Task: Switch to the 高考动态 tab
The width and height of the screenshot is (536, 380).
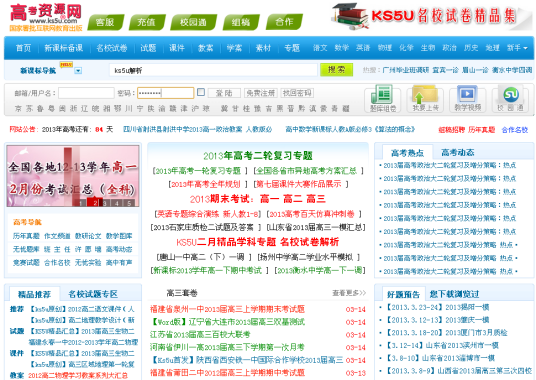Action: pyautogui.click(x=458, y=152)
